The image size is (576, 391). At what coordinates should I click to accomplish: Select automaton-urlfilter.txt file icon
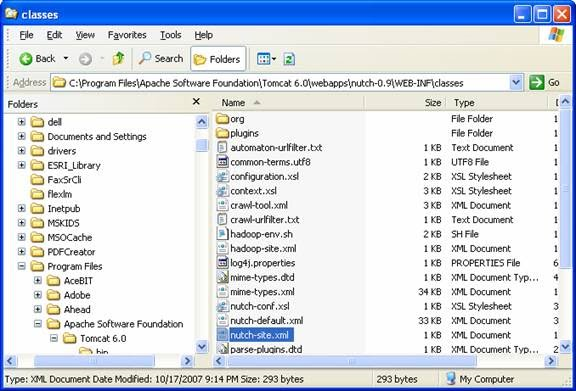point(223,147)
